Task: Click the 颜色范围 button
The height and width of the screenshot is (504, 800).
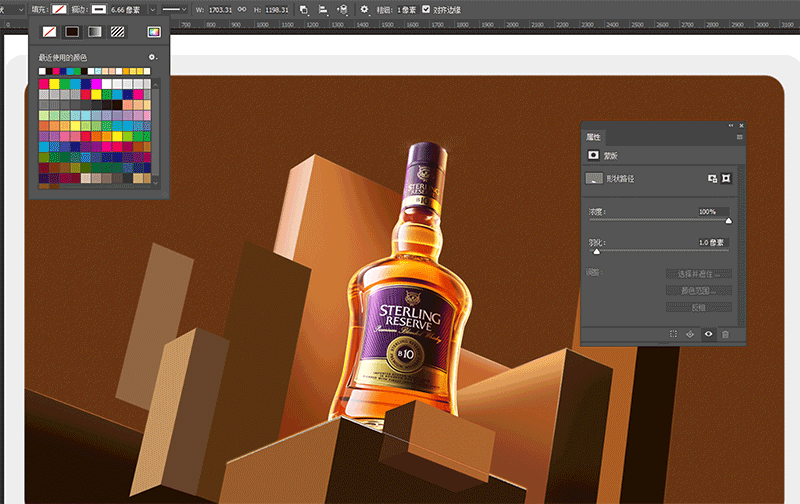Action: (698, 291)
